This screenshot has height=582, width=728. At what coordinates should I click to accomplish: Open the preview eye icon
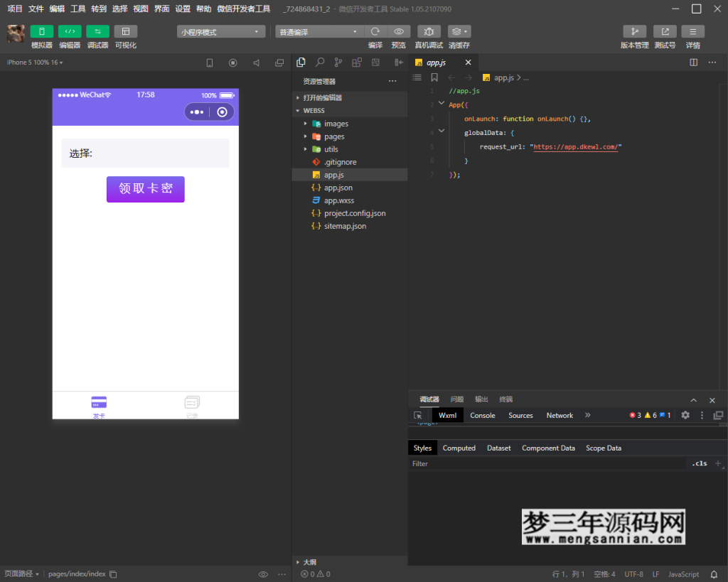pyautogui.click(x=399, y=32)
